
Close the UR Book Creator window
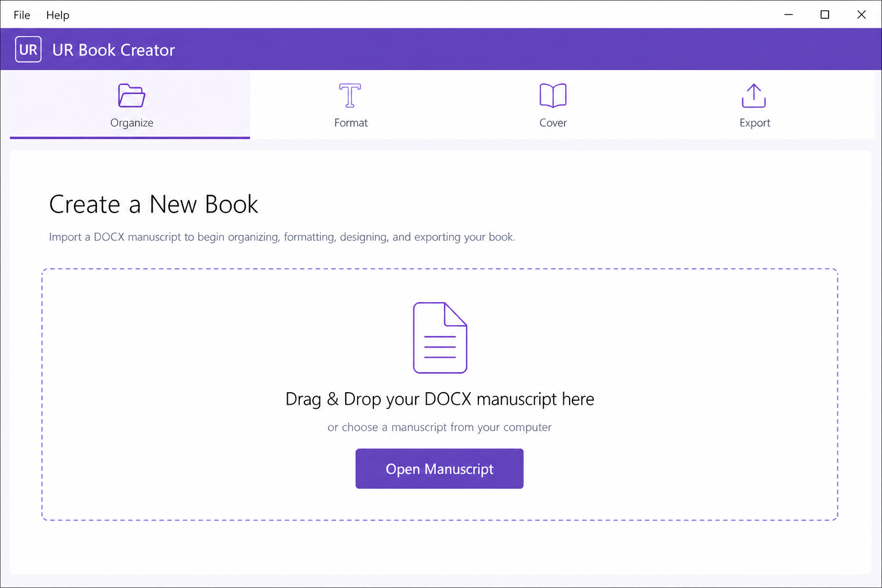pyautogui.click(x=861, y=14)
